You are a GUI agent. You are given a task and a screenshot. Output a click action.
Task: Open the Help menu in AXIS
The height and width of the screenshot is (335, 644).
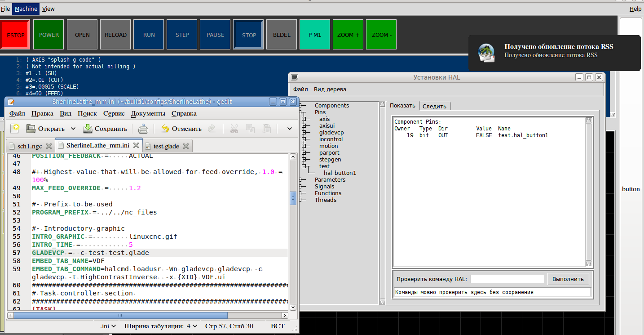[635, 9]
